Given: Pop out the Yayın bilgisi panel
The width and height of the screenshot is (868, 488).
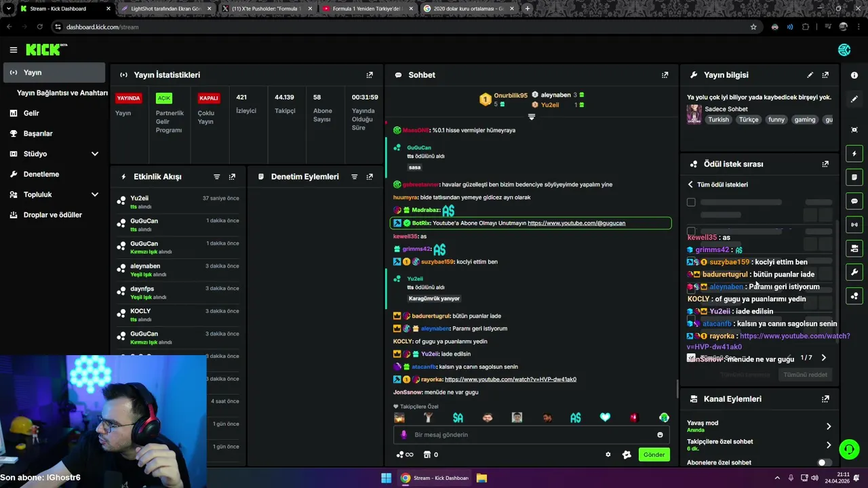Looking at the screenshot, I should point(825,75).
